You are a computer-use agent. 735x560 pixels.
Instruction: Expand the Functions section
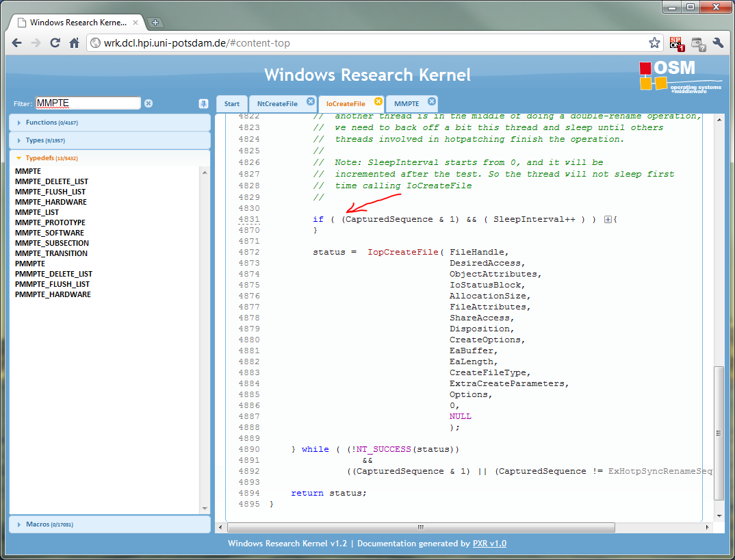[x=109, y=123]
